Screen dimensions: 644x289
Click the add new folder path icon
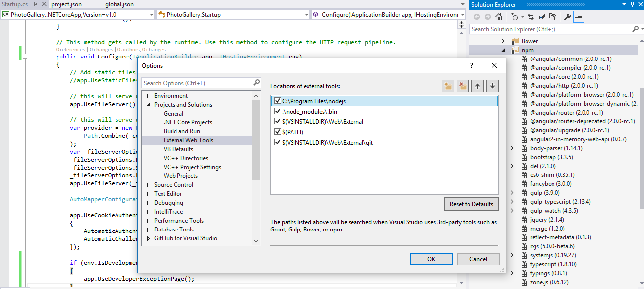pyautogui.click(x=448, y=86)
